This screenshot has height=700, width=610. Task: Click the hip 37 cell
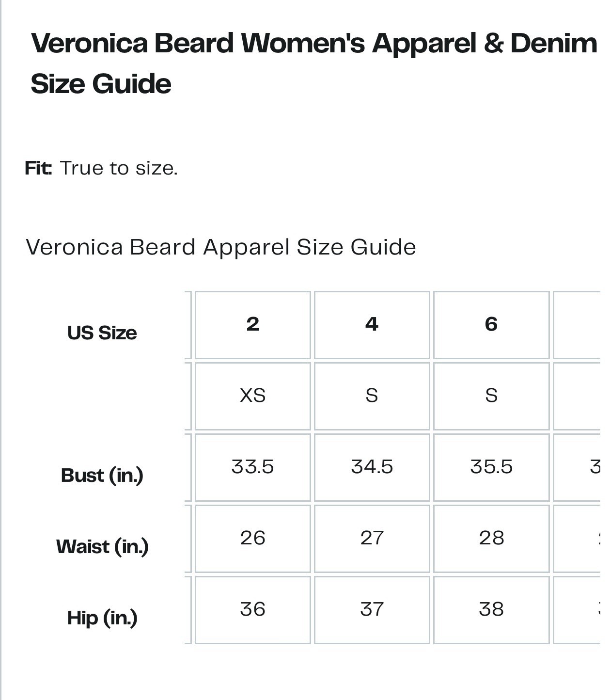pos(372,610)
